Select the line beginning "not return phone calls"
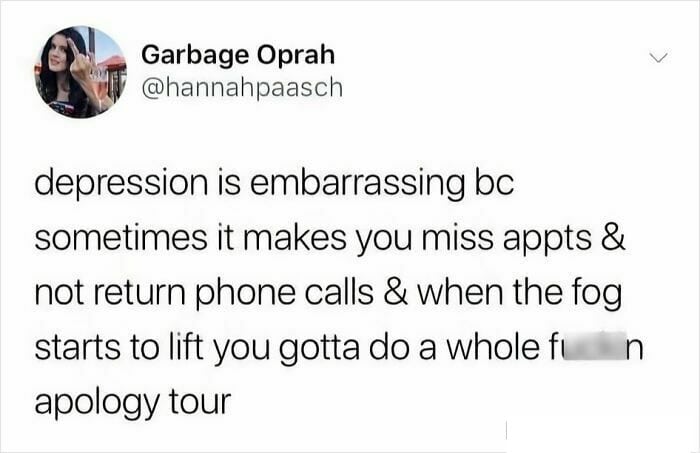The width and height of the screenshot is (700, 453). [x=328, y=293]
